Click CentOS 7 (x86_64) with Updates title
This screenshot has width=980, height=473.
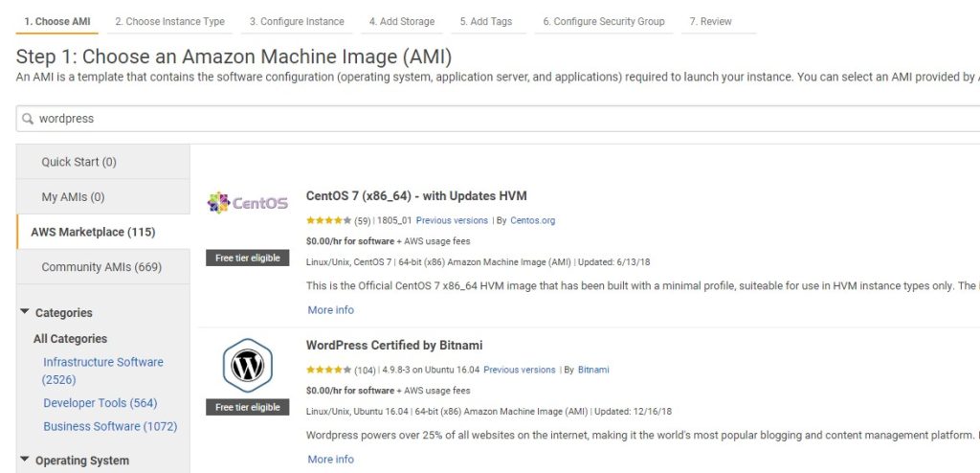pos(416,196)
